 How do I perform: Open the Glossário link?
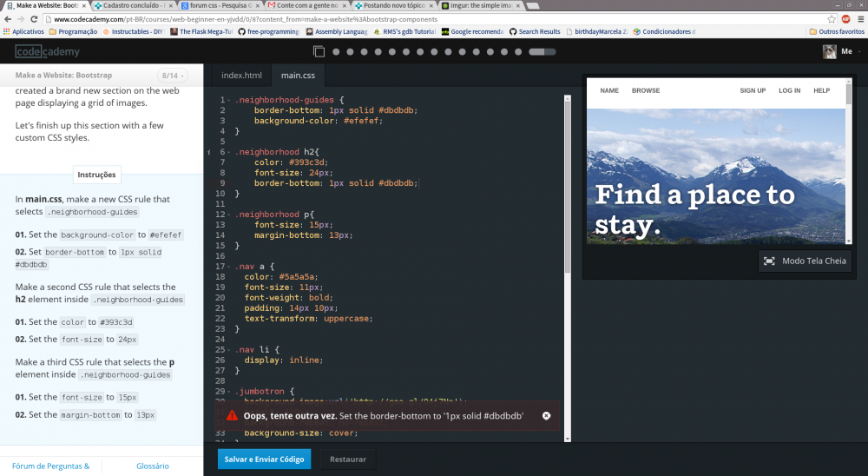pos(152,466)
